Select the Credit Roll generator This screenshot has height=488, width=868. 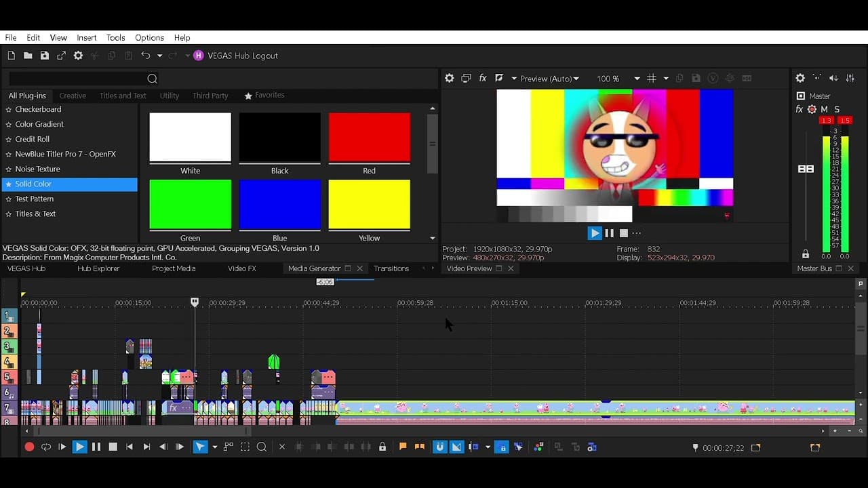coord(33,139)
